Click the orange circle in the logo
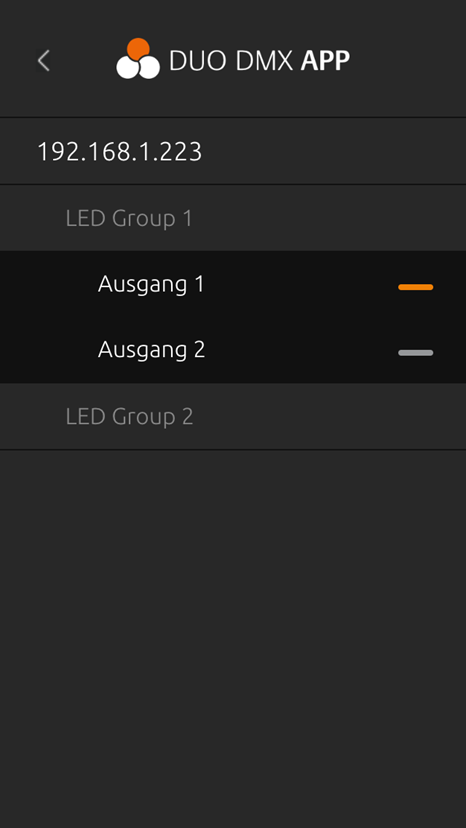The width and height of the screenshot is (466, 828). (x=138, y=49)
